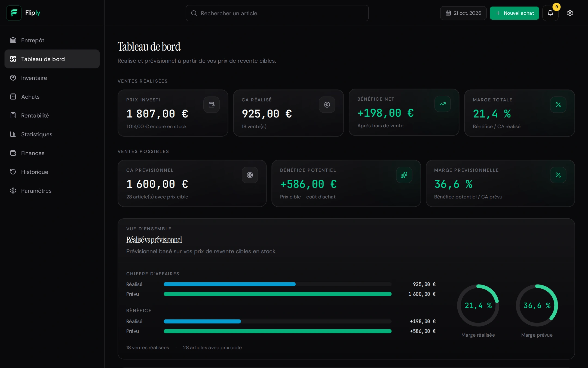This screenshot has height=368, width=588.
Task: Click the euro icon on CA réalisé card
Action: pos(327,105)
